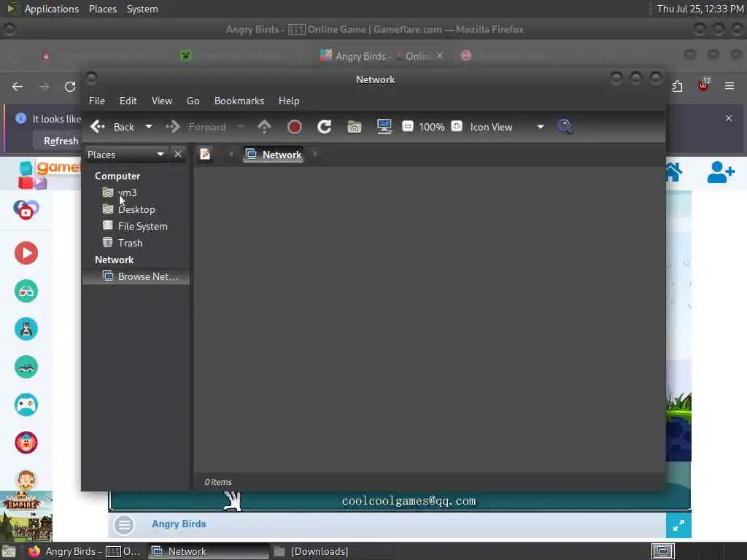
Task: Dismiss Firefox notification bar close X
Action: pos(729,118)
